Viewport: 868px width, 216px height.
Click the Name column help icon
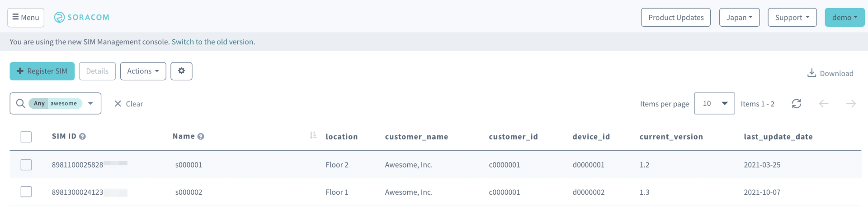coord(201,136)
